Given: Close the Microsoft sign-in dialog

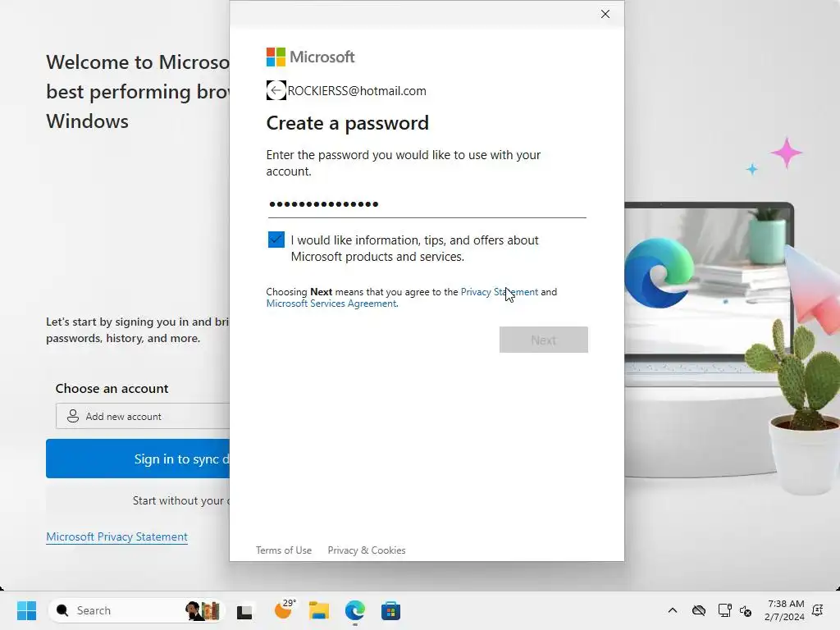Looking at the screenshot, I should (x=605, y=14).
